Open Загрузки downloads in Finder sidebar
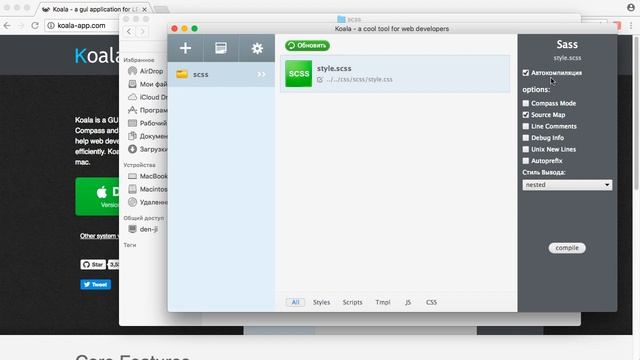Screen dimensions: 640x360 coord(147,149)
